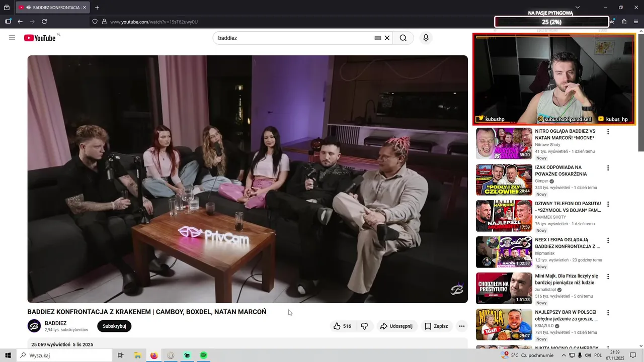Switch to BADDIEZ KONFRONTACJA browser tab
The height and width of the screenshot is (362, 644).
click(x=53, y=8)
